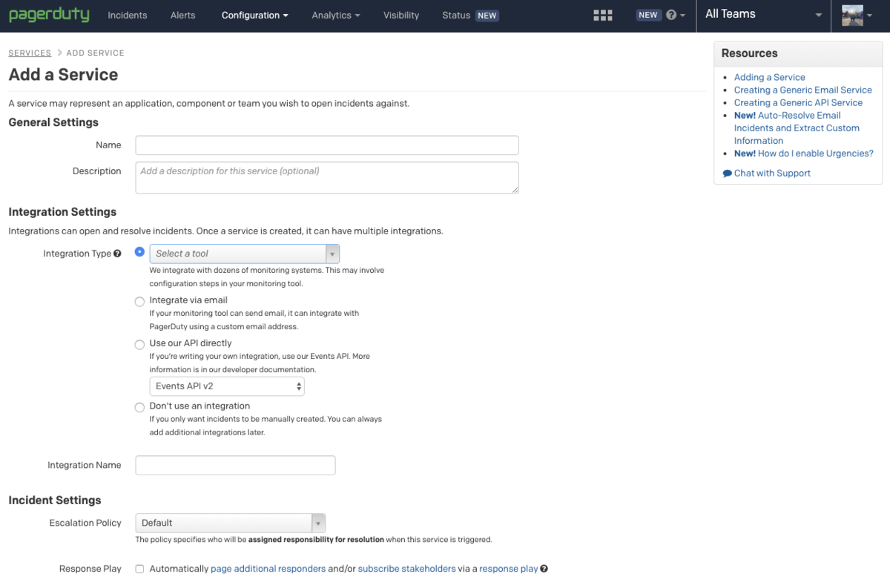Viewport: 890px width, 588px height.
Task: Click the NEW badge beside the help icon
Action: 648,15
